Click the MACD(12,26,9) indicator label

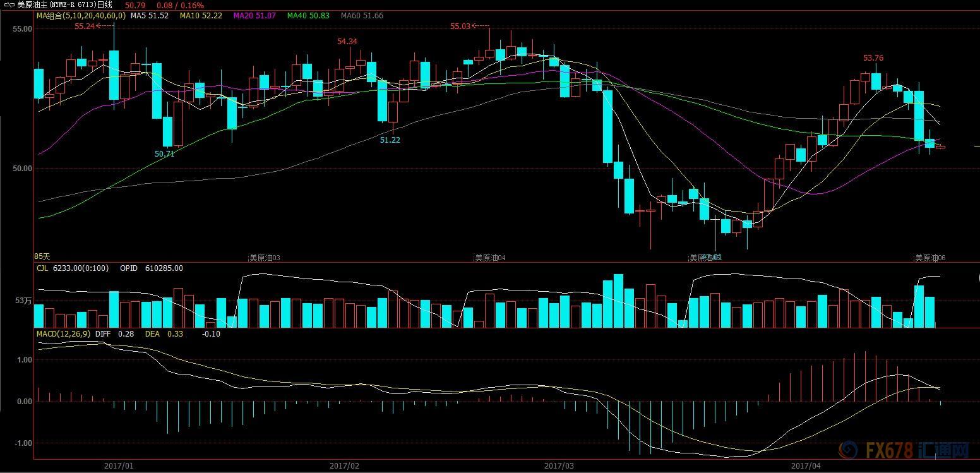point(63,333)
